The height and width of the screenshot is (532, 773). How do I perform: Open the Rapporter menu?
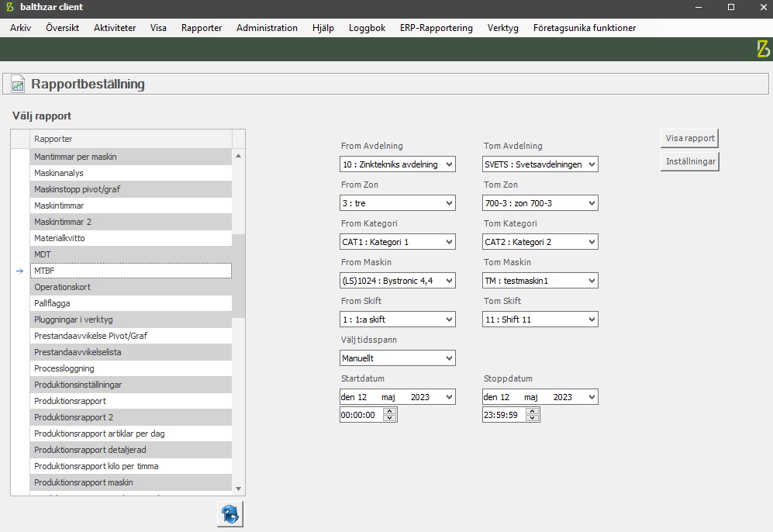(202, 28)
